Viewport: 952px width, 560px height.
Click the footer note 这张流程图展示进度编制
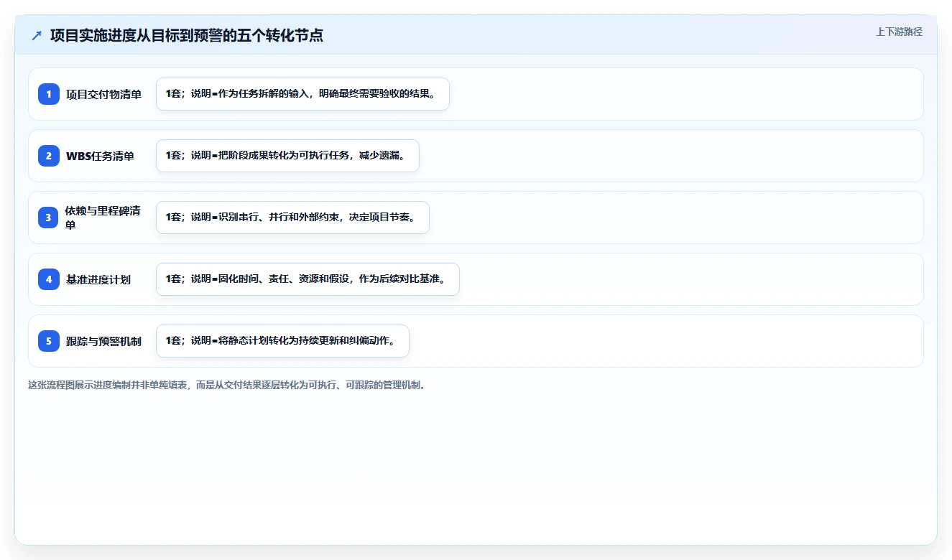coord(228,385)
